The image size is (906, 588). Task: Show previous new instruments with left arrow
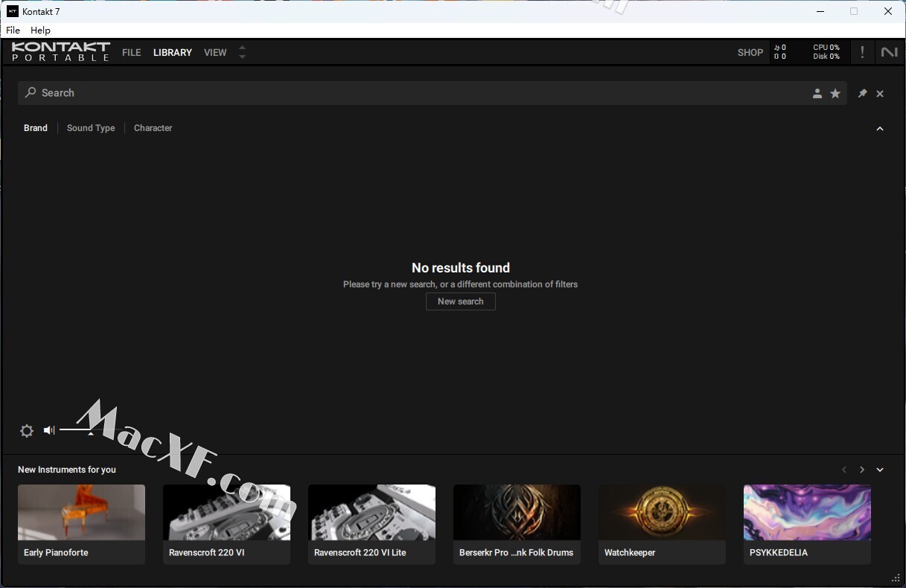tap(844, 470)
